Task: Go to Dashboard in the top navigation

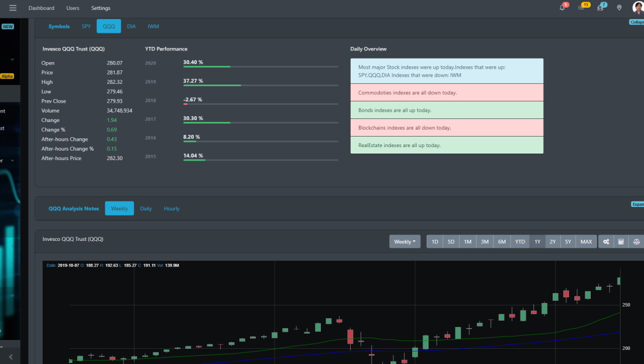Action: pos(41,8)
